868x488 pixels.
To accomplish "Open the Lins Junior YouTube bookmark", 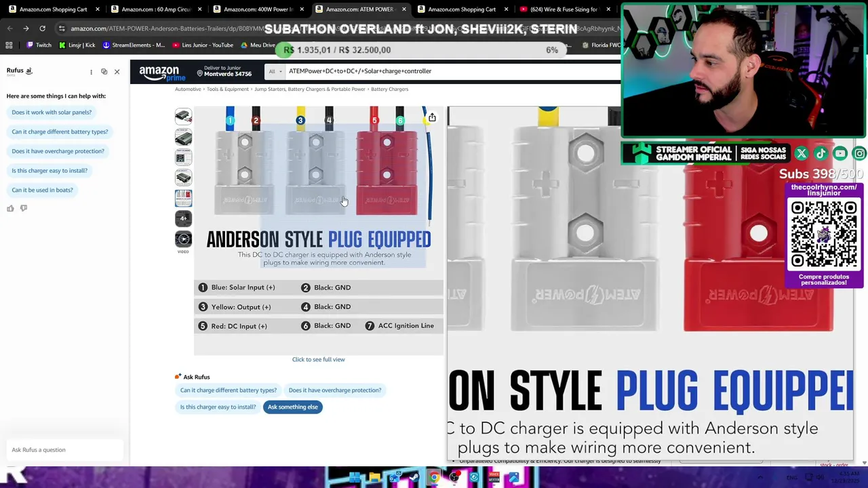I will (x=203, y=45).
